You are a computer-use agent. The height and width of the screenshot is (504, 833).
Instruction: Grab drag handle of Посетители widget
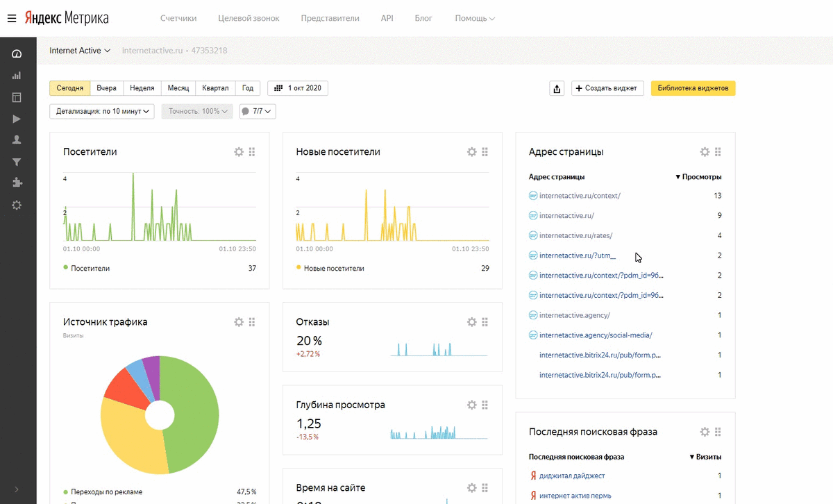(252, 152)
